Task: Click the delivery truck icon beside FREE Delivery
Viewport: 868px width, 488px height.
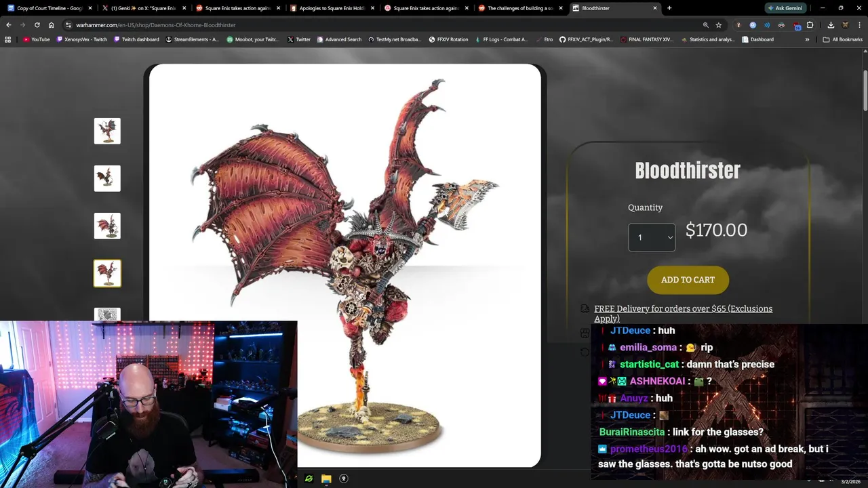Action: [585, 308]
